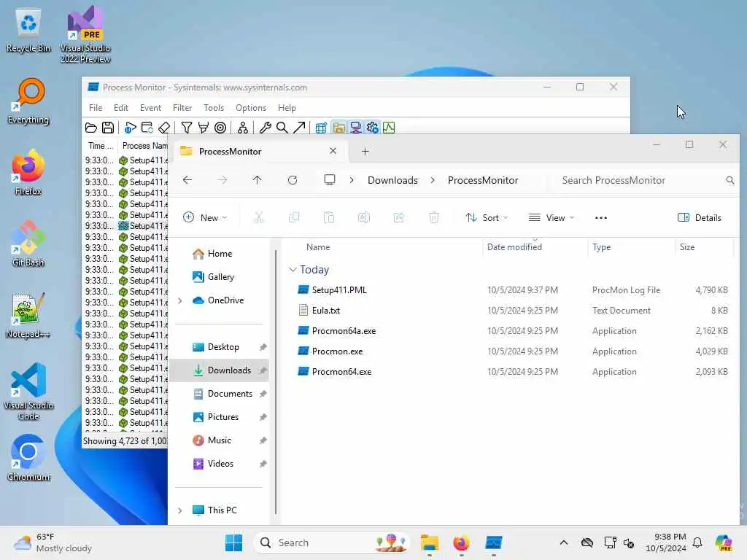Click ProcessMonitor in the address breadcrumb
Viewport: 747px width, 560px height.
[483, 180]
